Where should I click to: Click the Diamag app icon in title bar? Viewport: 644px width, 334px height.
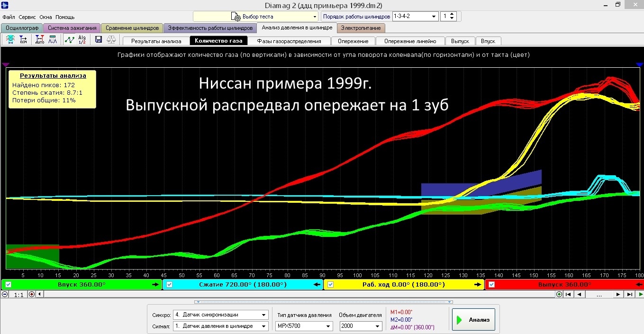point(6,5)
